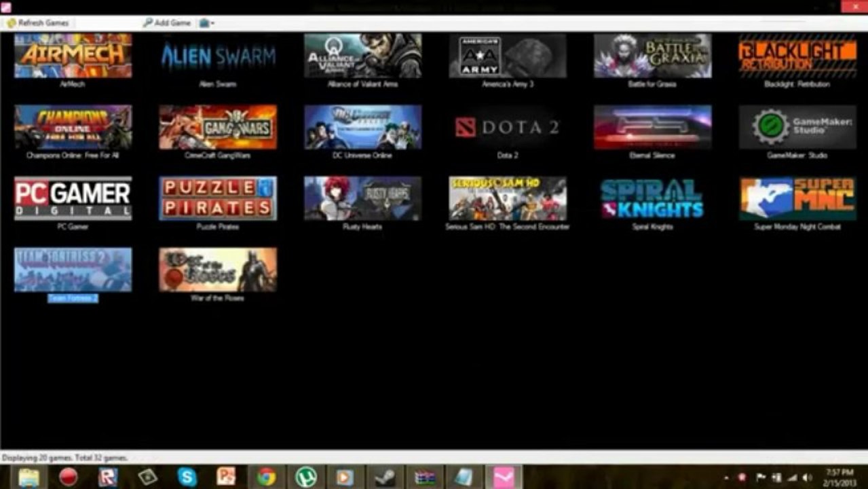Select the Rusty Hearts game banner
868x489 pixels.
362,198
